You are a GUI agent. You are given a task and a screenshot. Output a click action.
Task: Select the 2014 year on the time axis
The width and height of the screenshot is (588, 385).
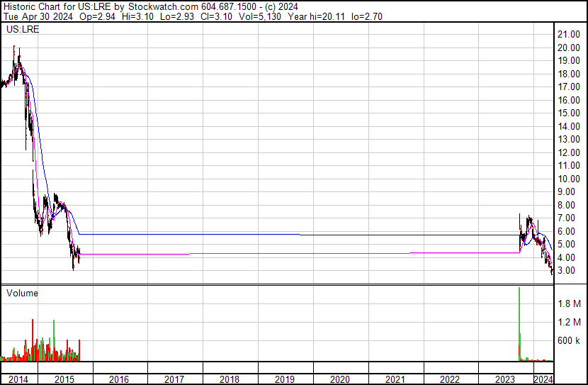tap(18, 379)
